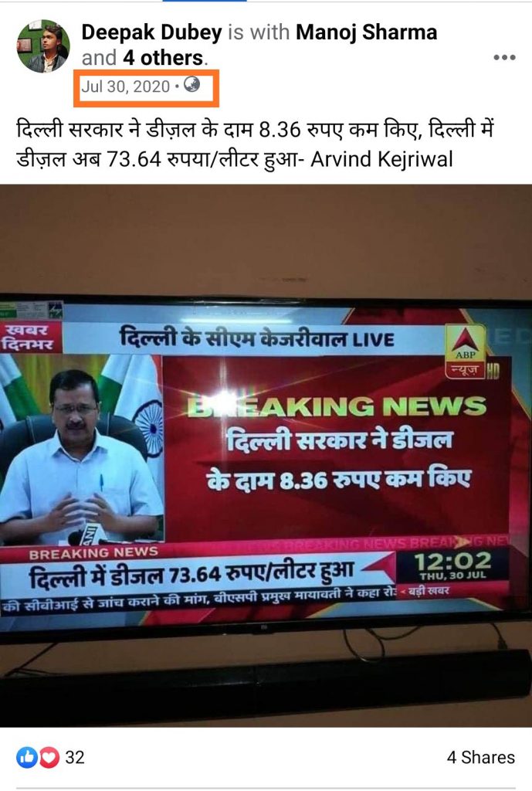532x791 pixels.
Task: Click the केजरीवाल LIVE banner on TV
Action: pyautogui.click(x=256, y=338)
